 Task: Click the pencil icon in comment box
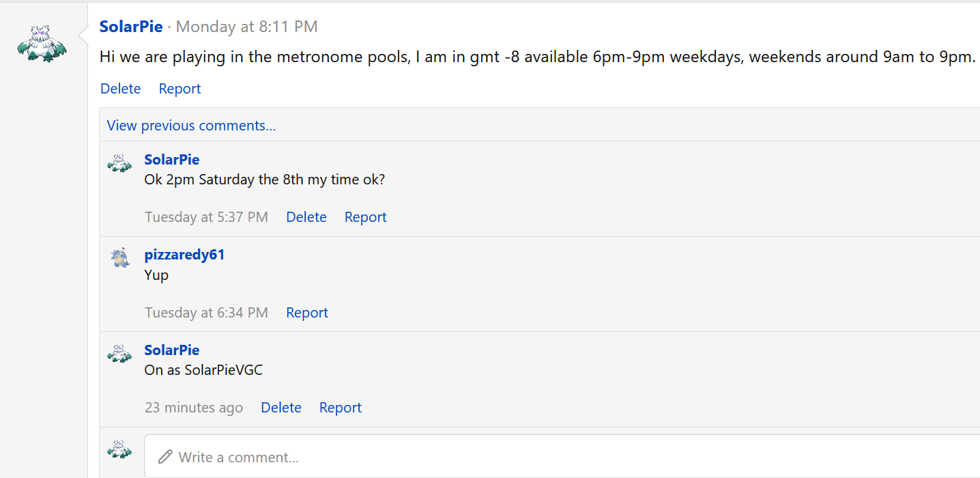[165, 457]
